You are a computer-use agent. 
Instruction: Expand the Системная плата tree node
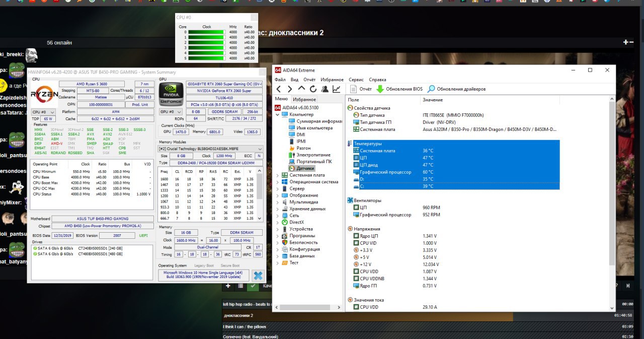click(278, 175)
